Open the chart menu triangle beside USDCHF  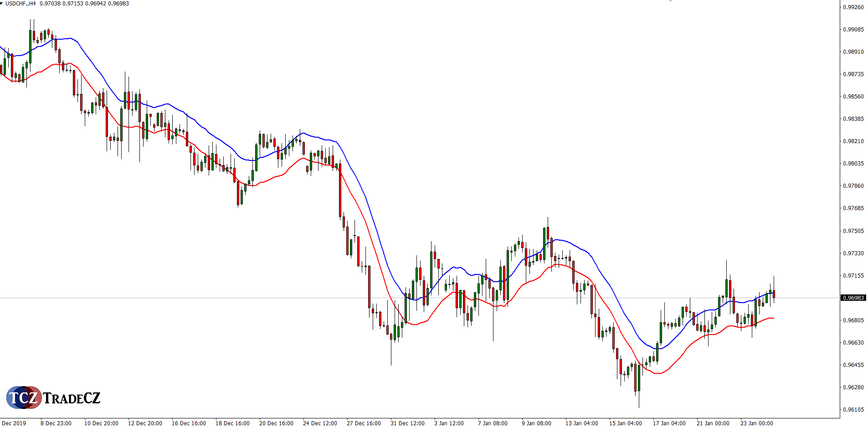point(2,3)
